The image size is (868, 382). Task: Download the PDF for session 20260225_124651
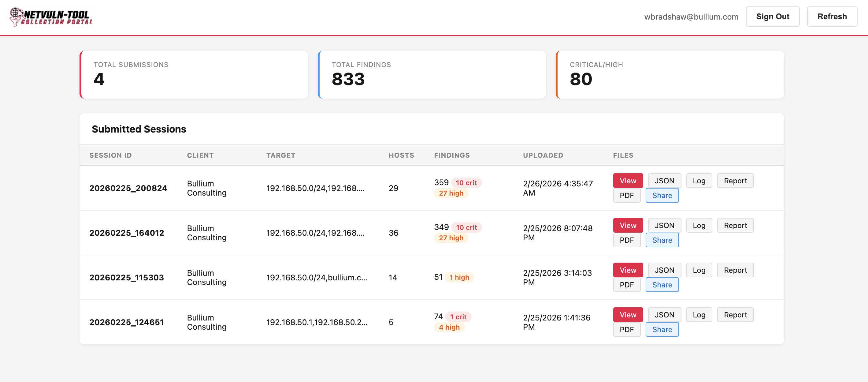pos(626,329)
